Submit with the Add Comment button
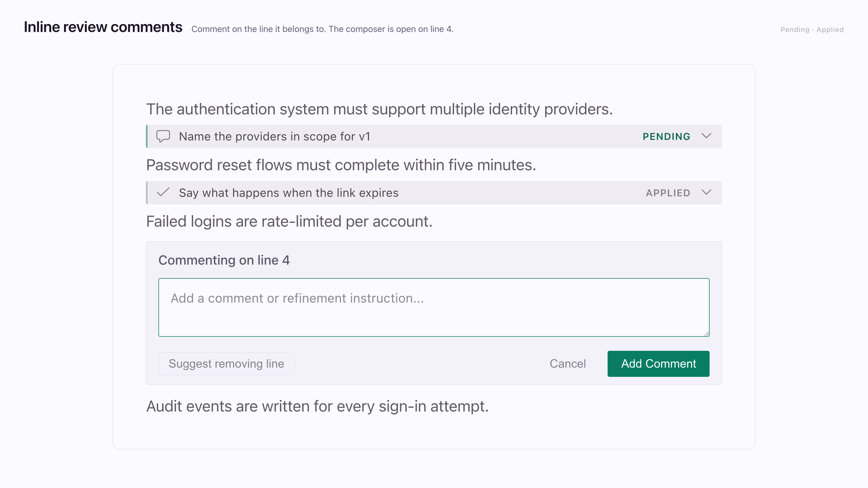 coord(658,364)
